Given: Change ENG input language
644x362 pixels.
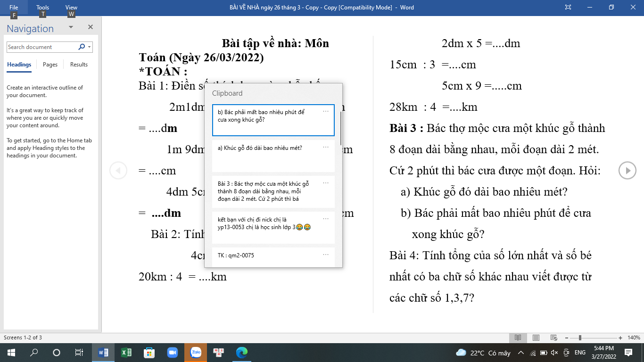Looking at the screenshot, I should (580, 353).
